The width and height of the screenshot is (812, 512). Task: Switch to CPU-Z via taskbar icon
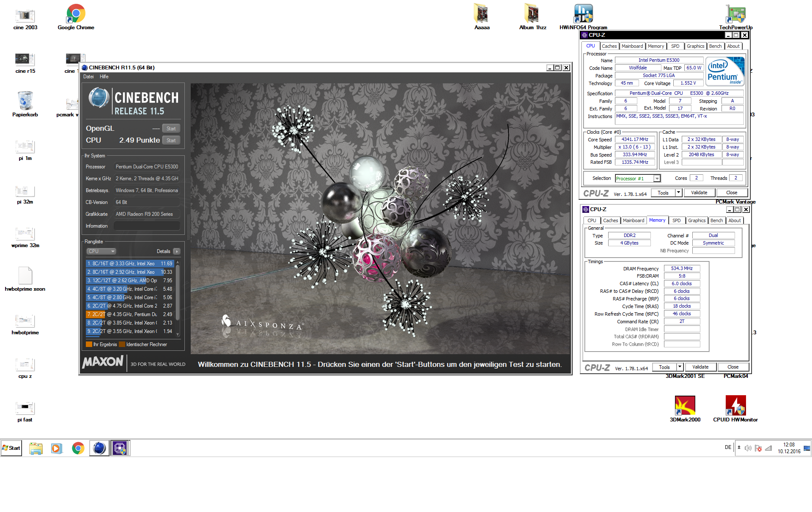pos(120,448)
